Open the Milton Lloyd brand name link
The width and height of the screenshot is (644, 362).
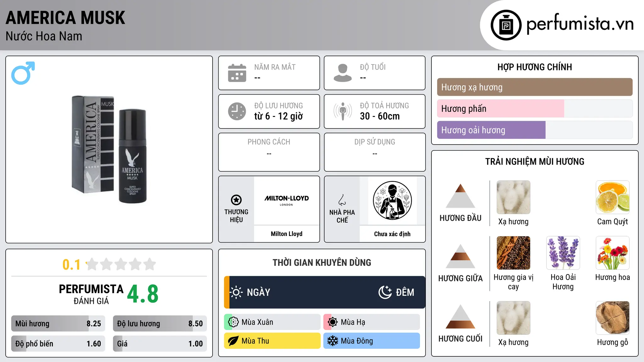click(286, 234)
